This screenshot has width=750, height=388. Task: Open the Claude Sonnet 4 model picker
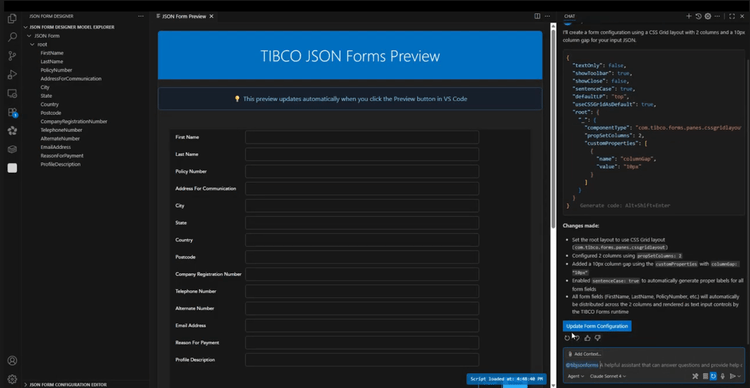(x=608, y=377)
